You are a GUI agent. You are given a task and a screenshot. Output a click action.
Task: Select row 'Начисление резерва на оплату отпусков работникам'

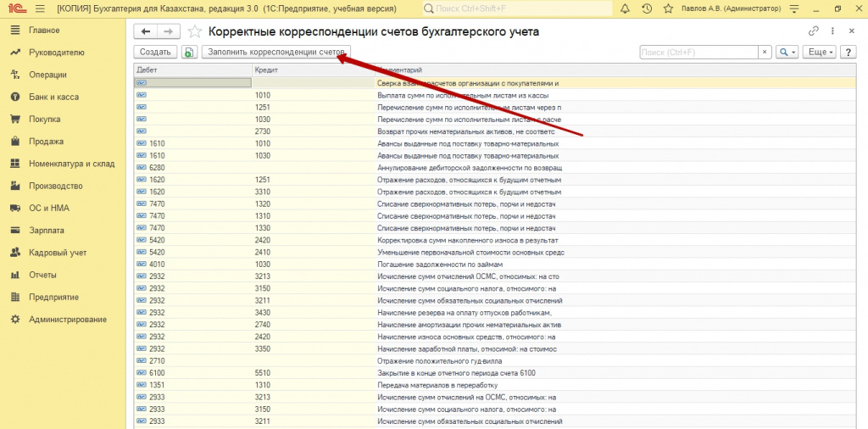[x=495, y=313]
